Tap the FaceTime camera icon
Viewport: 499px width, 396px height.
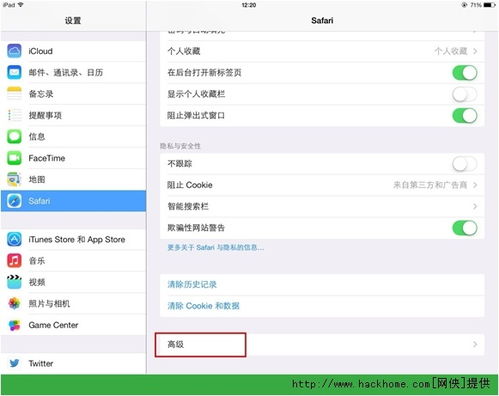(x=14, y=158)
